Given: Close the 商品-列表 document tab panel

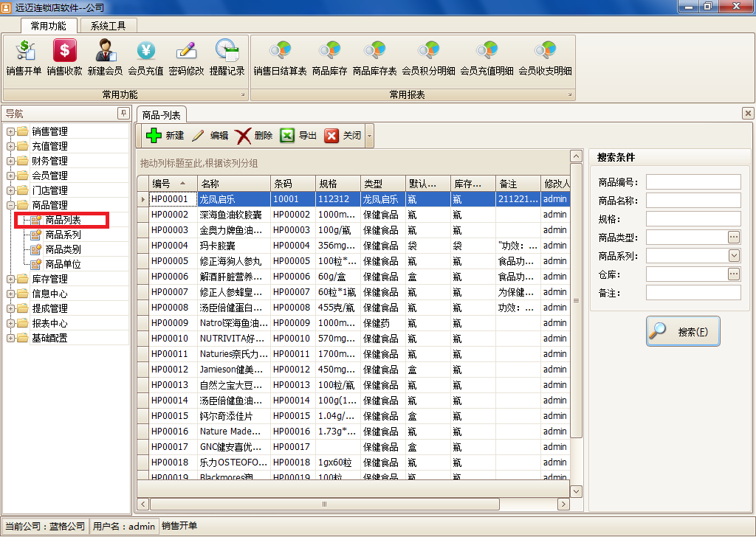Looking at the screenshot, I should coord(748,113).
